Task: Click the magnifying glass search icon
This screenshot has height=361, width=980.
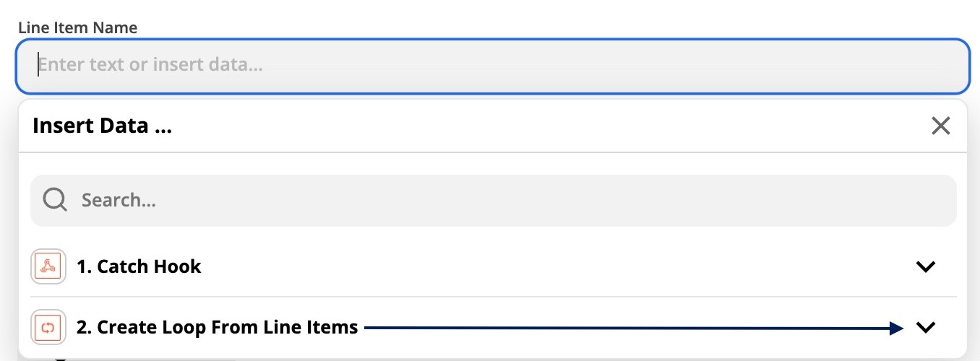Action: (55, 199)
